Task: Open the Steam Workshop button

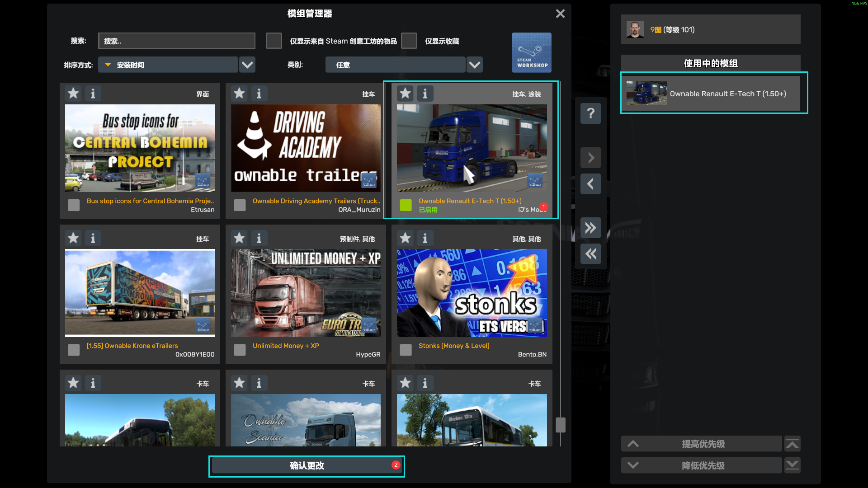Action: (532, 52)
